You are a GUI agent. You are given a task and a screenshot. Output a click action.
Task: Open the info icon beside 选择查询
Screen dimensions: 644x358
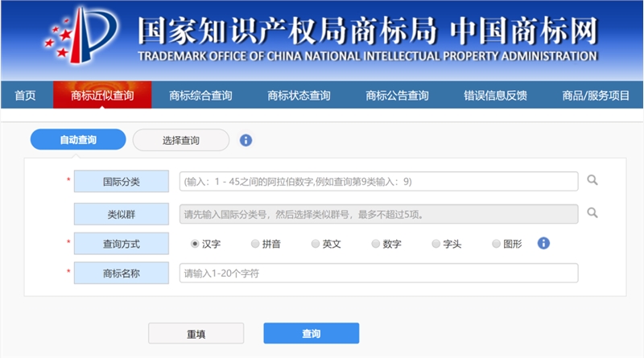(x=246, y=141)
